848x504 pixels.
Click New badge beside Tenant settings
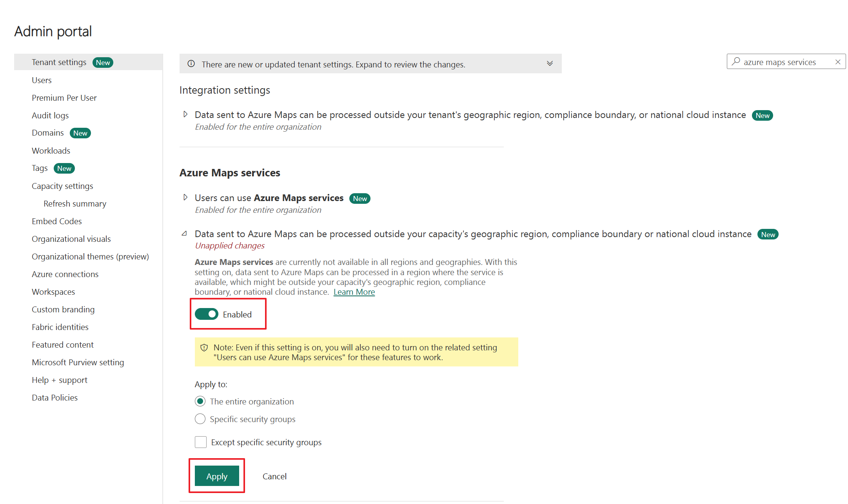pos(103,63)
